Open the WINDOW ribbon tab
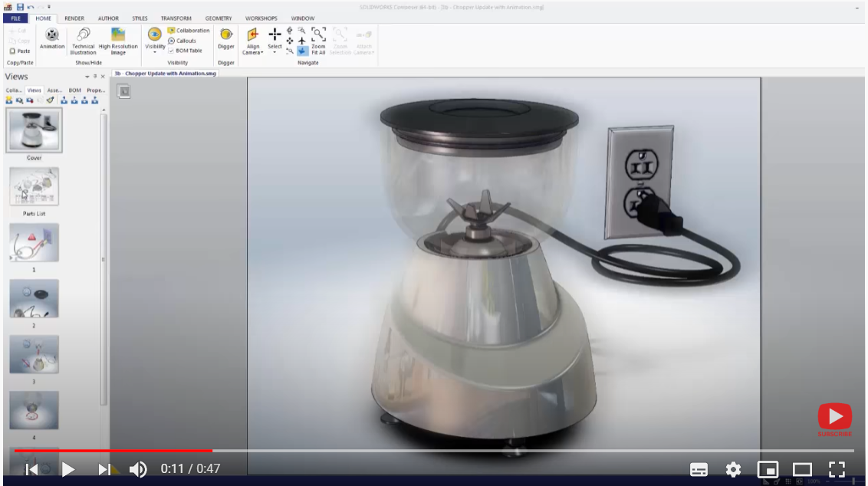This screenshot has width=868, height=486. click(302, 18)
